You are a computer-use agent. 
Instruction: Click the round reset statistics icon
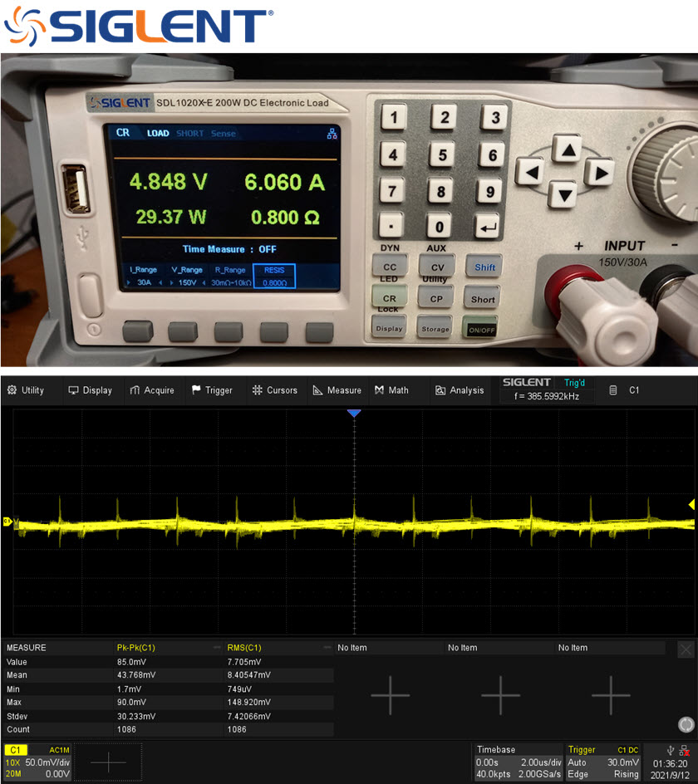tap(686, 724)
